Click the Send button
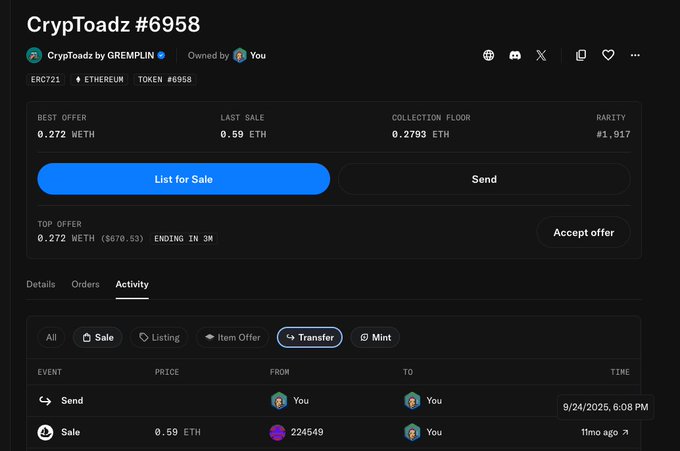The image size is (680, 451). [x=484, y=179]
